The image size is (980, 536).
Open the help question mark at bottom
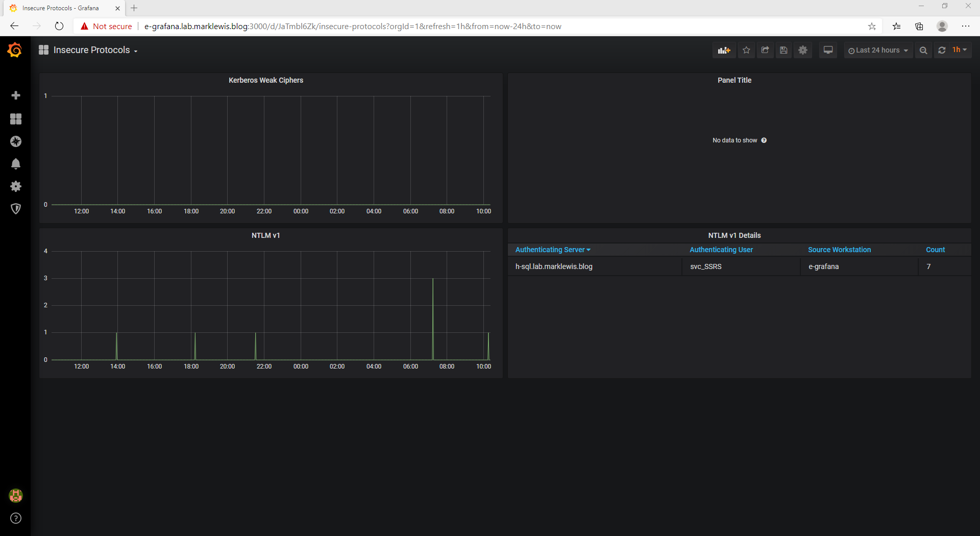(16, 518)
